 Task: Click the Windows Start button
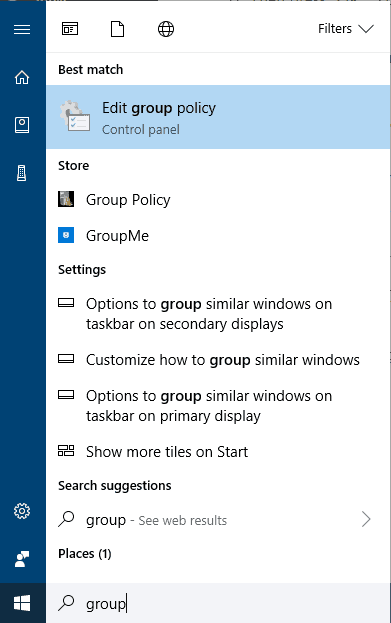click(x=22, y=603)
